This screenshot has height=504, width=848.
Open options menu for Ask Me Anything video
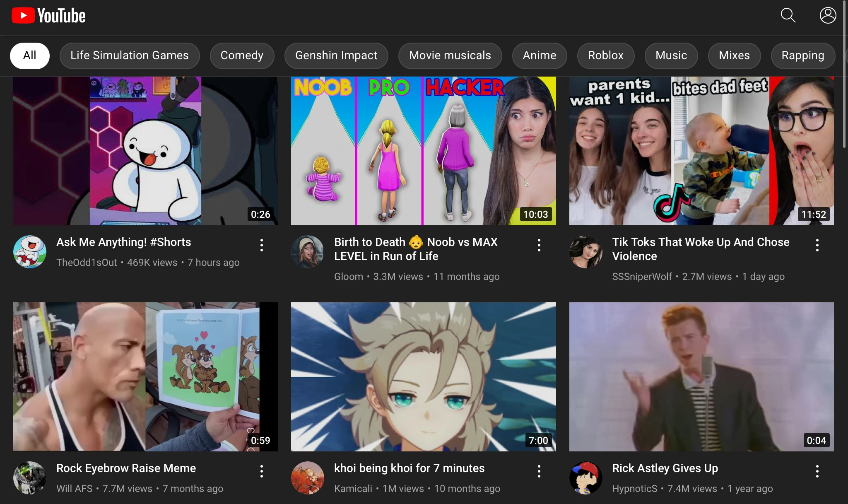point(262,245)
